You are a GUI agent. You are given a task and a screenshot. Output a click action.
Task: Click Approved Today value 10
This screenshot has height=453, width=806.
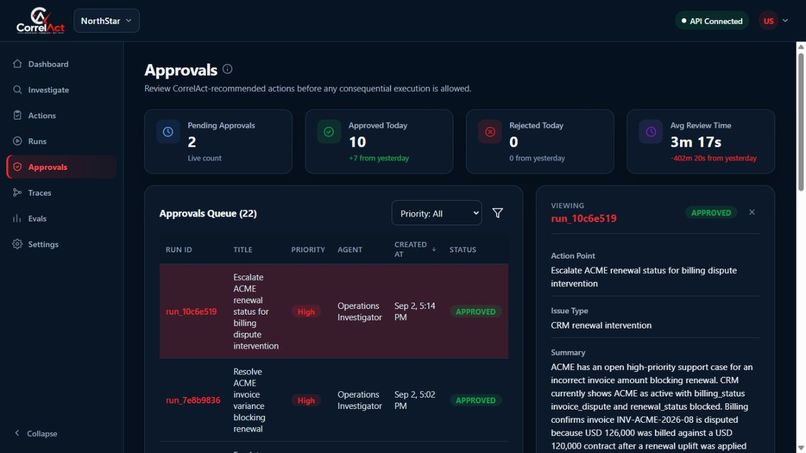(357, 142)
